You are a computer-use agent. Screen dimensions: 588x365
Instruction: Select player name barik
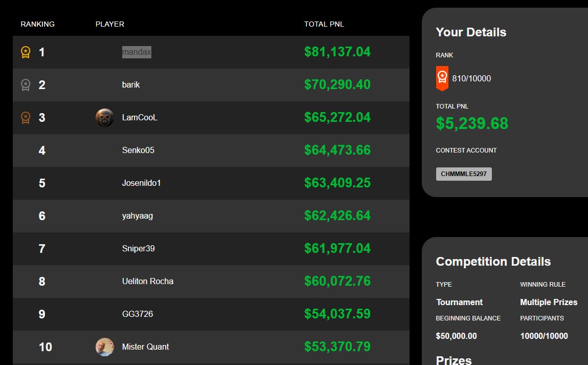coord(131,85)
